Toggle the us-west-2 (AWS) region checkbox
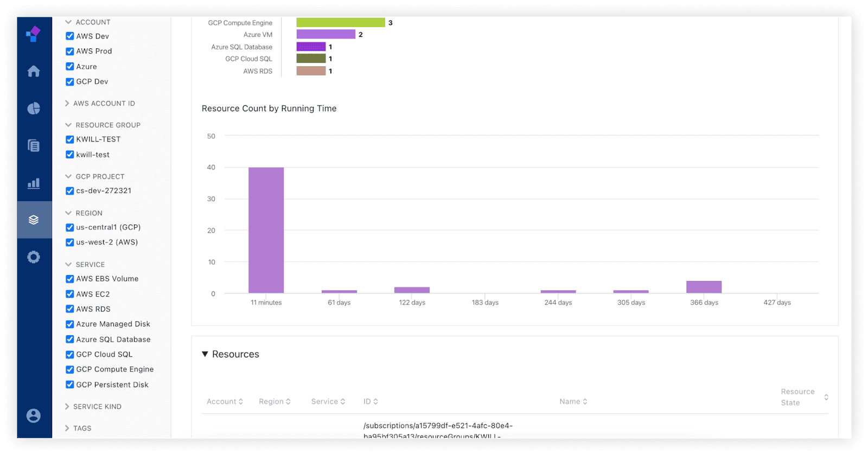The height and width of the screenshot is (455, 868). [x=70, y=242]
